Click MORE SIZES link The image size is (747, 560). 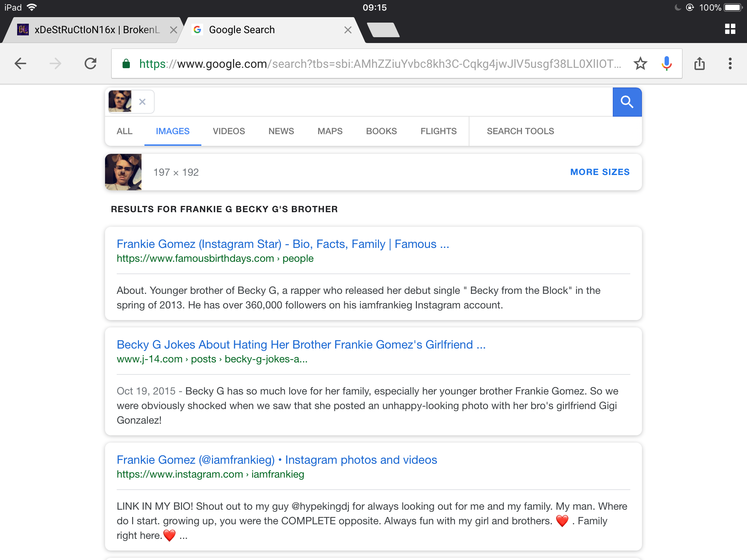(x=600, y=172)
